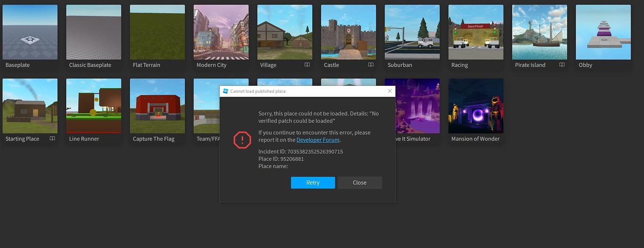Click the 'Sorry, this place could not be loaded' message
Viewport: 644px width, 248px height.
coord(319,117)
